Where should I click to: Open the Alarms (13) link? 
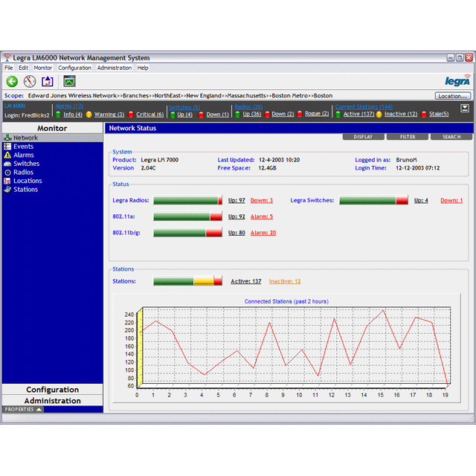(x=69, y=106)
